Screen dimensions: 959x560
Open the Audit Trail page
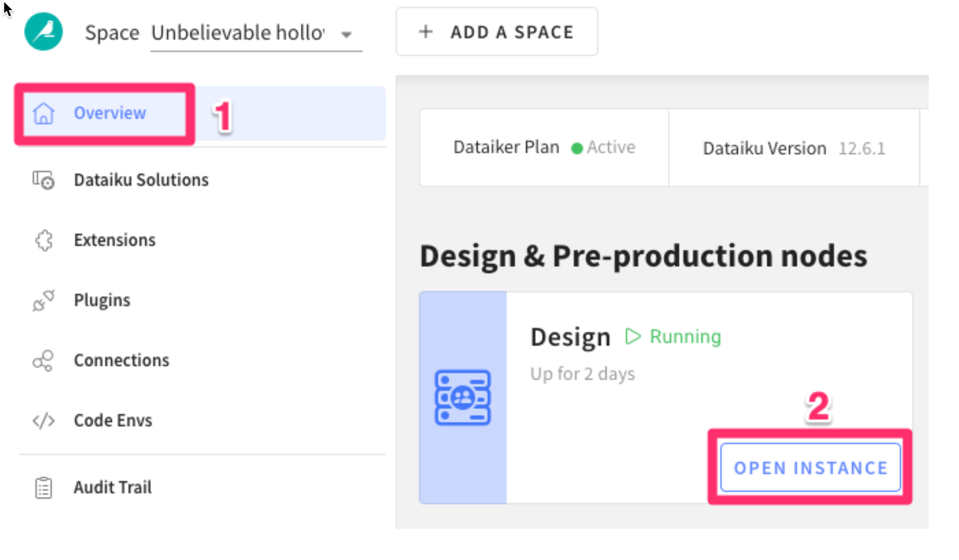[112, 487]
